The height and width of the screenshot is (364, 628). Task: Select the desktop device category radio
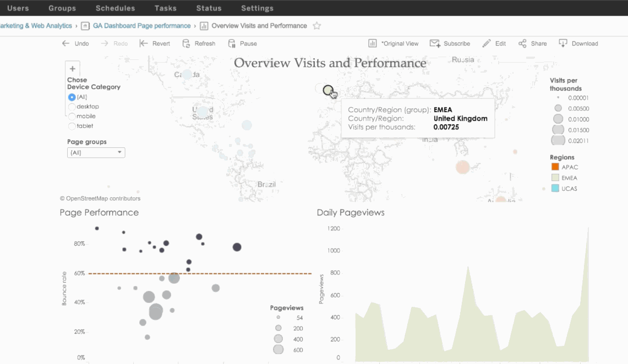pyautogui.click(x=72, y=107)
